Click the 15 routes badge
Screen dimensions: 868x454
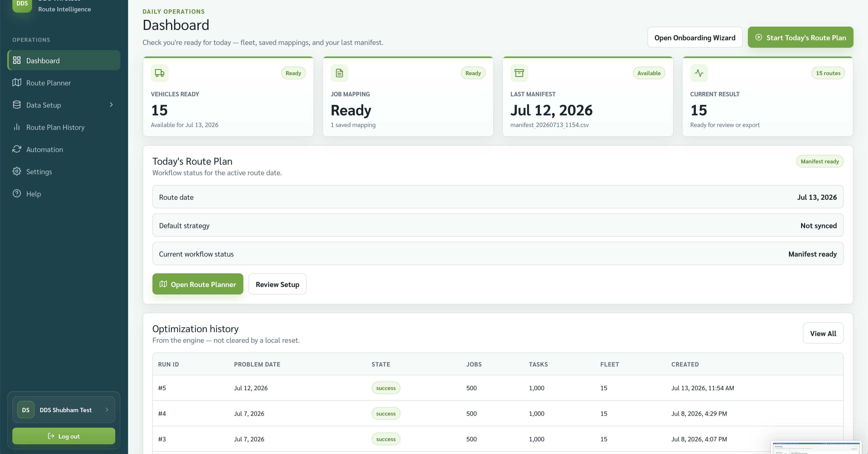click(x=828, y=73)
